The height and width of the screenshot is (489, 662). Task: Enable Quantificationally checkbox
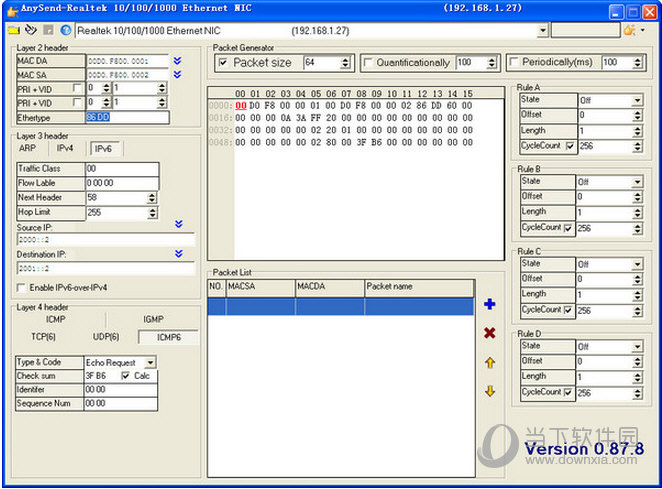point(368,63)
